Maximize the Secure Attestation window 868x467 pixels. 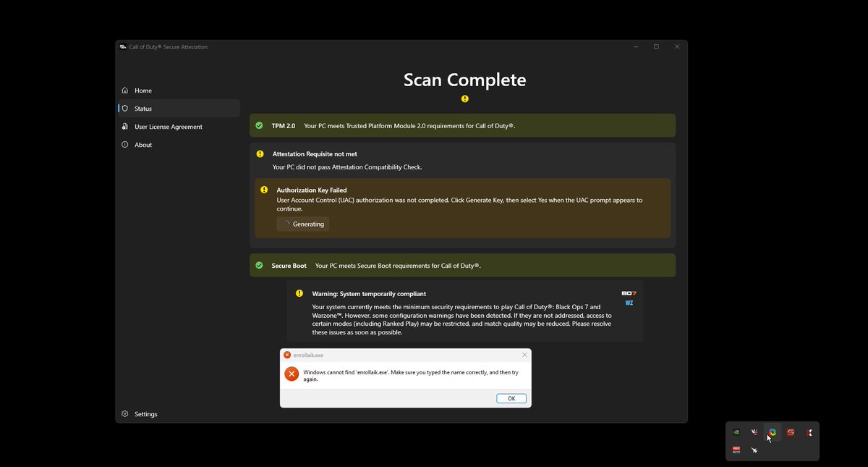pos(656,47)
